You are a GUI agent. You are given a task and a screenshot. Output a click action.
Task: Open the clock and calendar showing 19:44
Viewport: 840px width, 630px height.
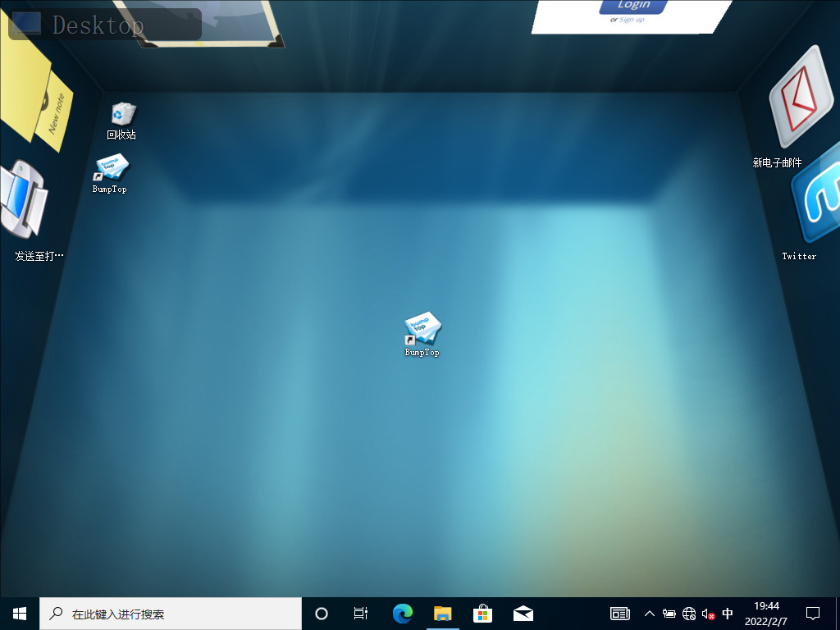(x=766, y=614)
